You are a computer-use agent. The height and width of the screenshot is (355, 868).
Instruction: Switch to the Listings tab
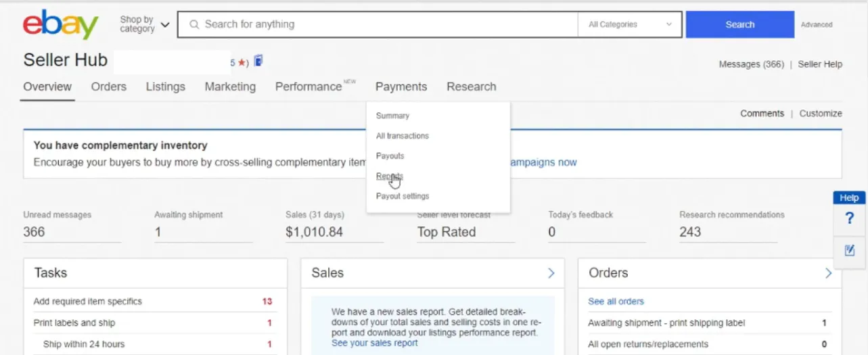[x=166, y=87]
